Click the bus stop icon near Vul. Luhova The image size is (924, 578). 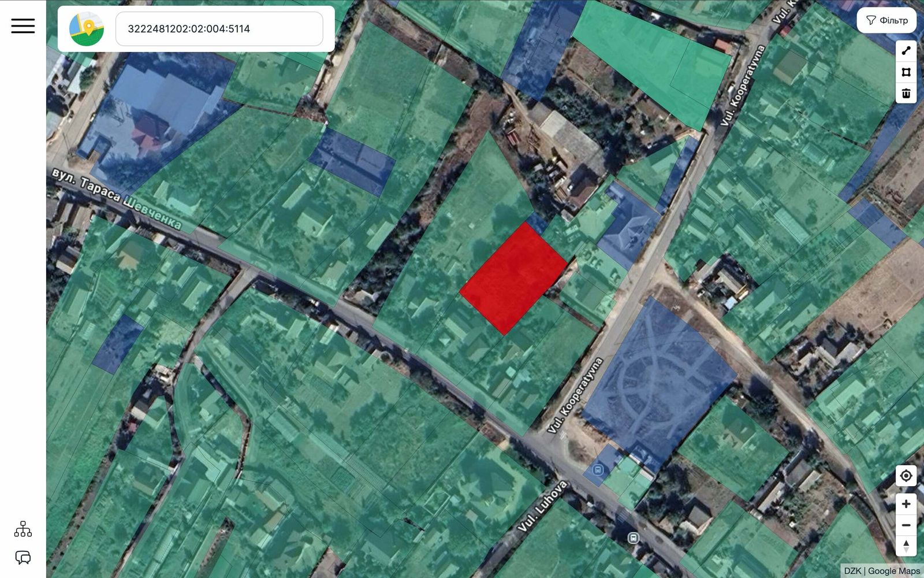click(634, 538)
